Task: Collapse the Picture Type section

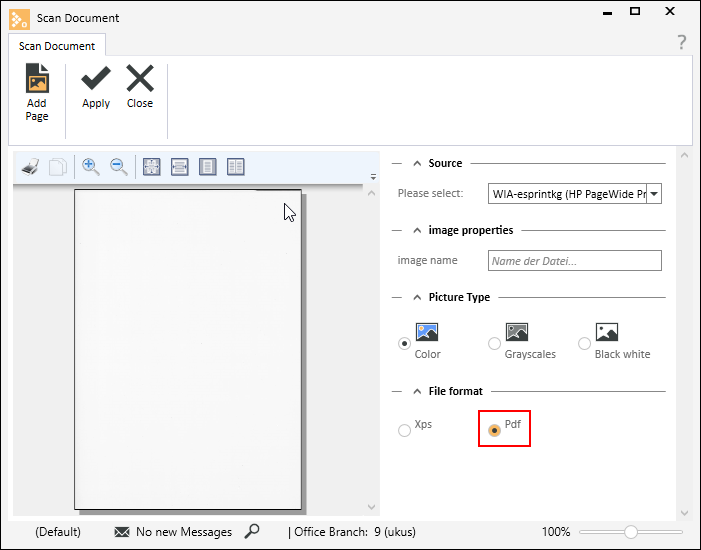Action: click(416, 297)
